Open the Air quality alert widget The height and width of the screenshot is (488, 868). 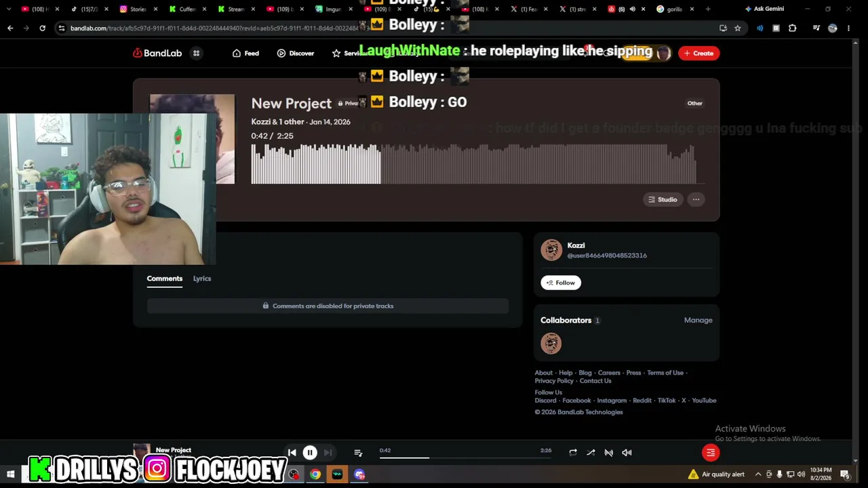coord(716,474)
